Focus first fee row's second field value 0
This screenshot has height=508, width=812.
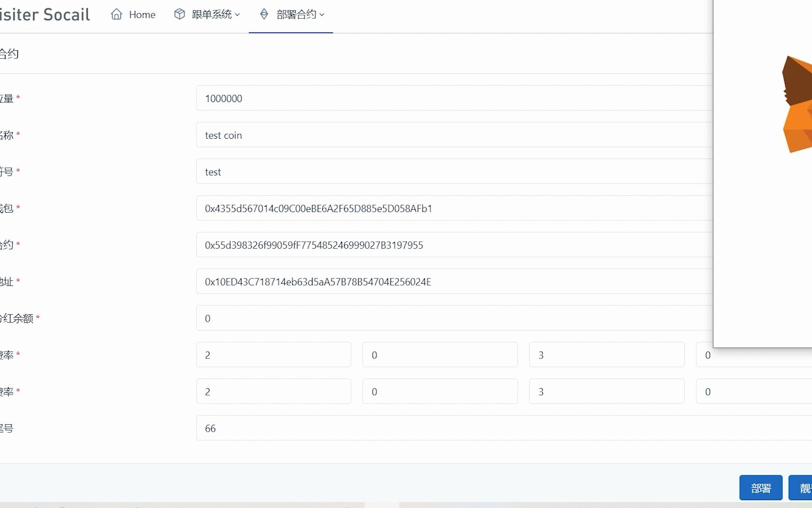click(440, 355)
